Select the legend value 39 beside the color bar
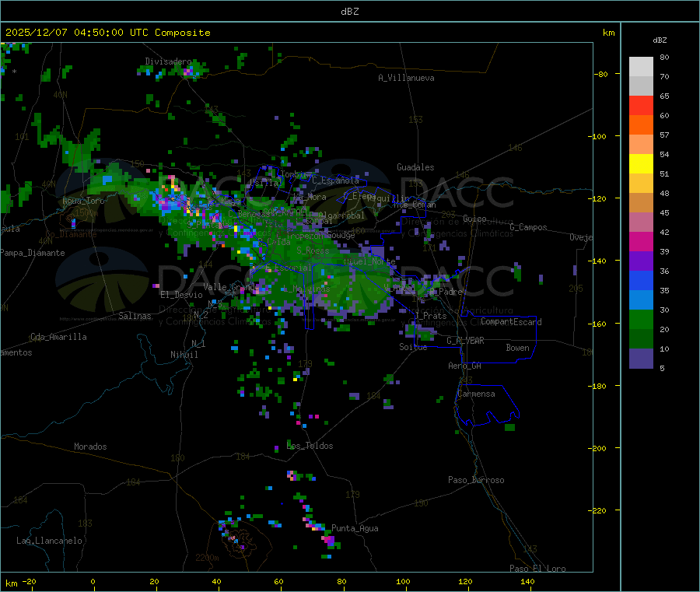Viewport: 700px width, 592px height. pos(664,251)
